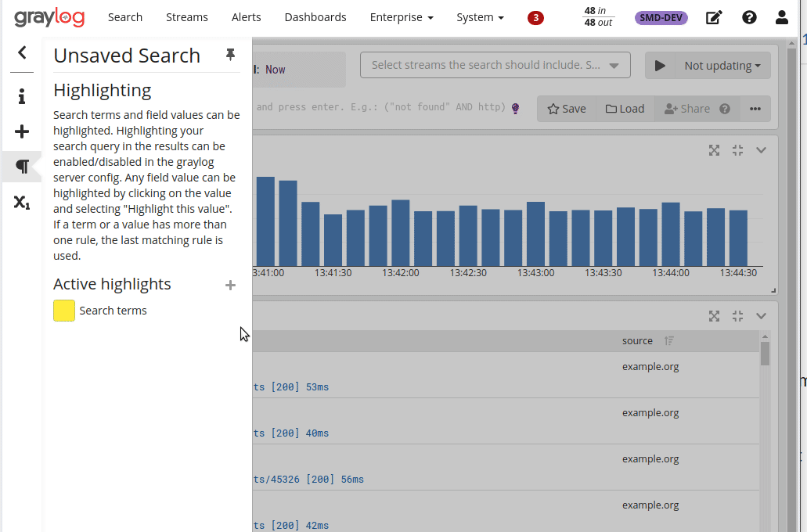Focus the search query input field
This screenshot has width=807, height=532.
point(381,107)
